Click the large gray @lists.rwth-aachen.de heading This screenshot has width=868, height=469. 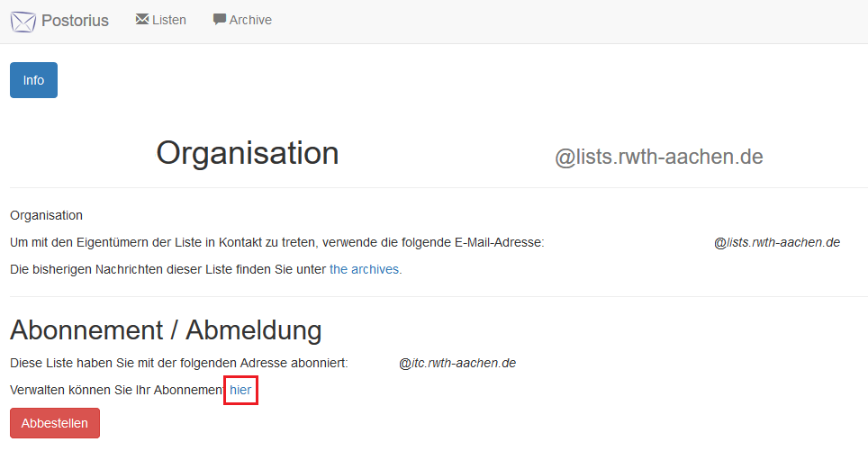click(658, 158)
